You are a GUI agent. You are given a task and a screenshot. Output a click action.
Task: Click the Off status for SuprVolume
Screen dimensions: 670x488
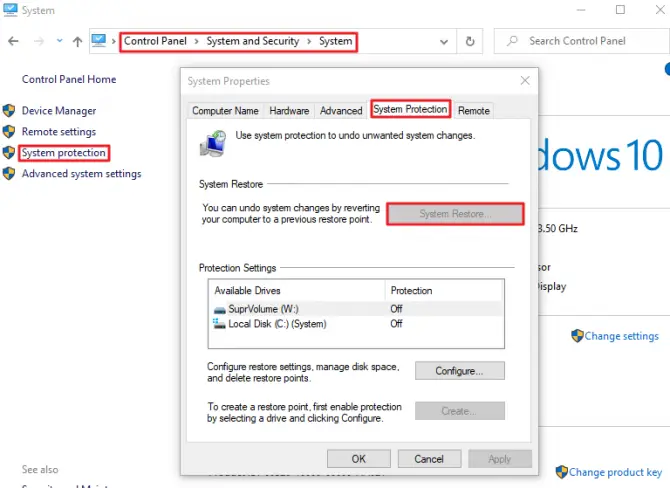[396, 309]
